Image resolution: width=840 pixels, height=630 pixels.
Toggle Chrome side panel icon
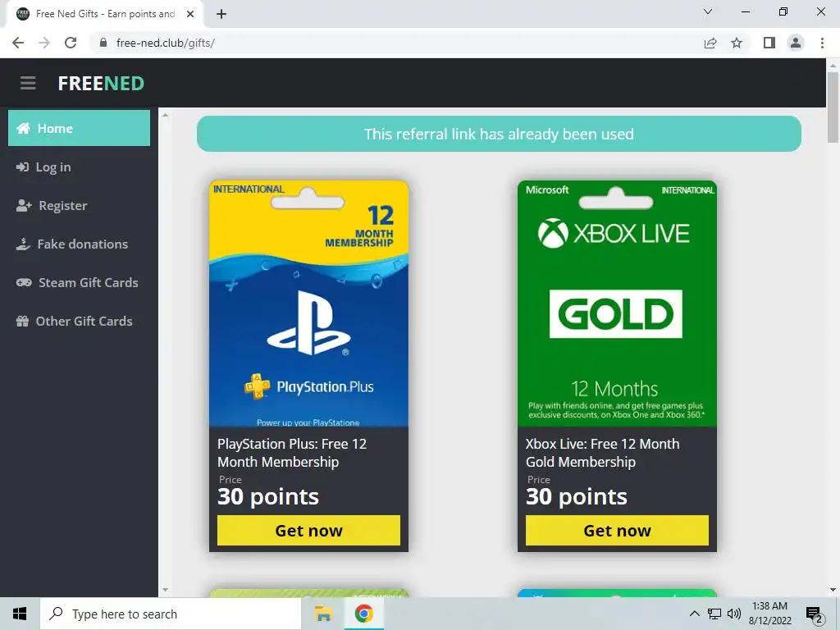769,43
